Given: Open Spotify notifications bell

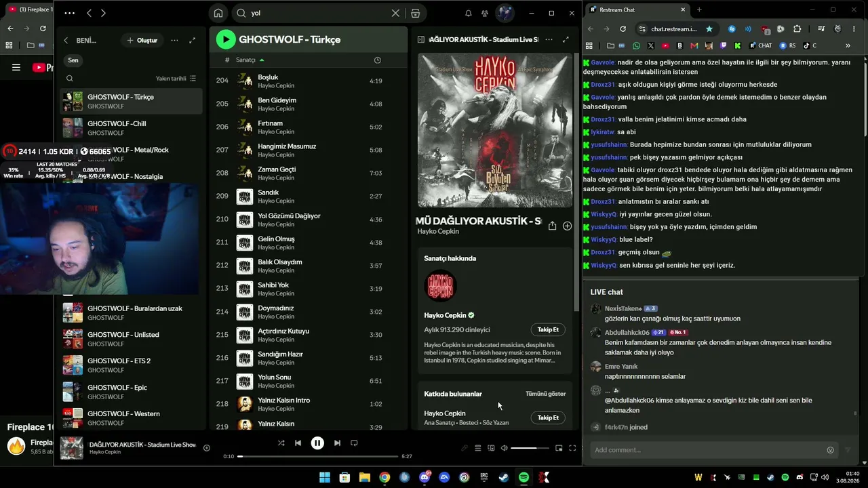Looking at the screenshot, I should 468,13.
